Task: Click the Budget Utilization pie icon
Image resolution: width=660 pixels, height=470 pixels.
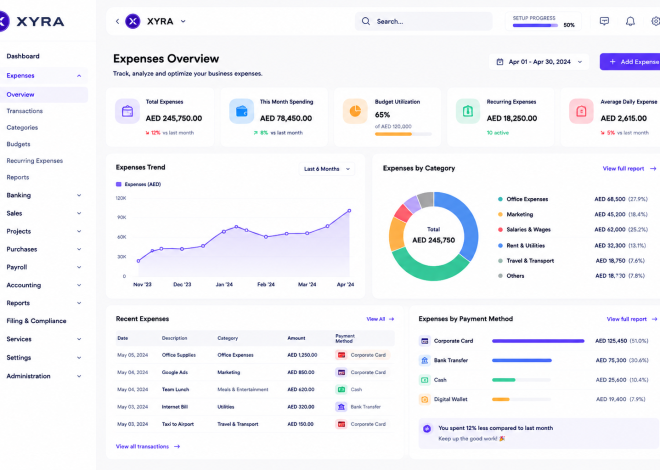Action: [355, 111]
